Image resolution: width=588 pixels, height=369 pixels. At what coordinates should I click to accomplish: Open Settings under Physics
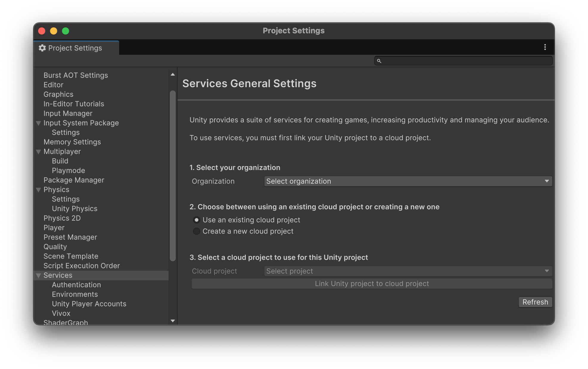(x=66, y=199)
